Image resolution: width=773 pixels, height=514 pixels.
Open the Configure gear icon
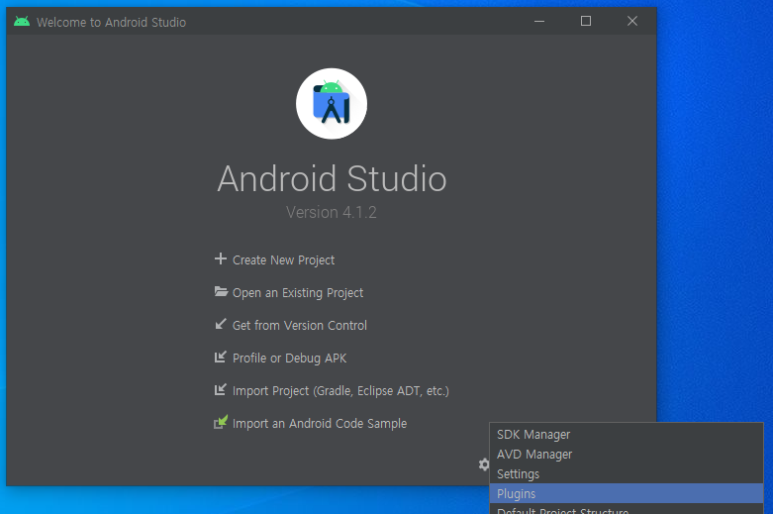pyautogui.click(x=484, y=464)
